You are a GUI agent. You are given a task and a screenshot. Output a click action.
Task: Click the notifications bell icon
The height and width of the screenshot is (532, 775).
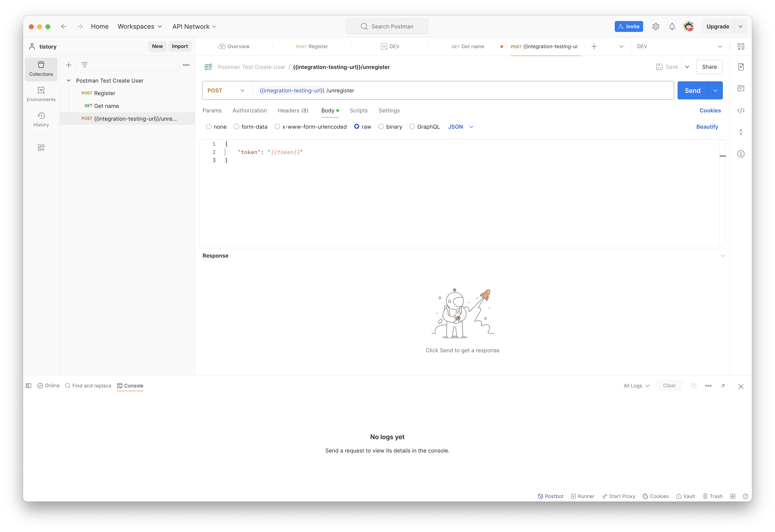(x=672, y=27)
